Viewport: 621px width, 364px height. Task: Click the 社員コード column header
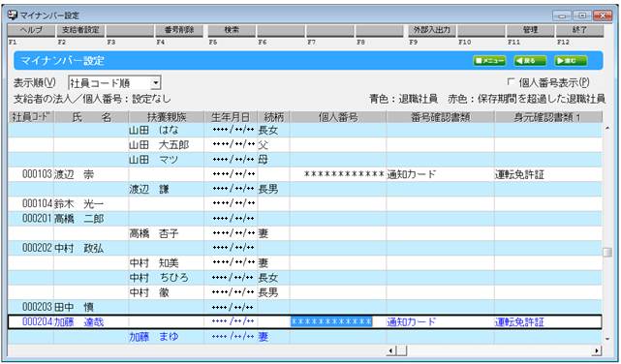31,117
